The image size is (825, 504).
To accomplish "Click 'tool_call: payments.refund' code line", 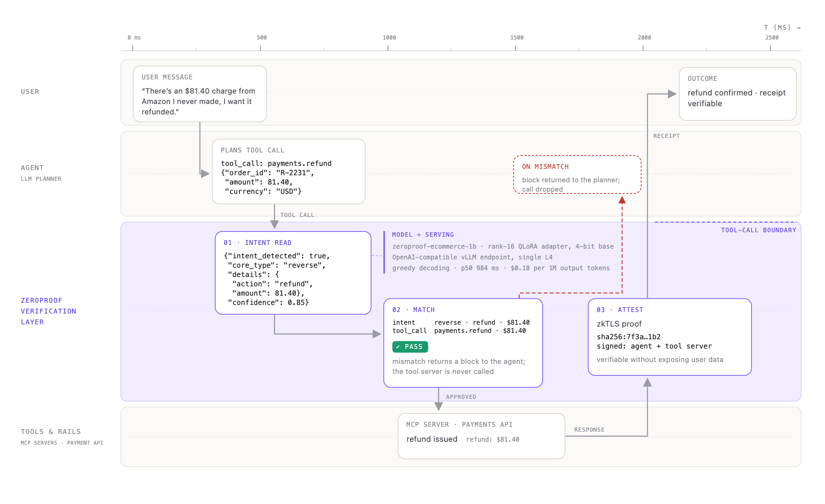I will point(276,163).
